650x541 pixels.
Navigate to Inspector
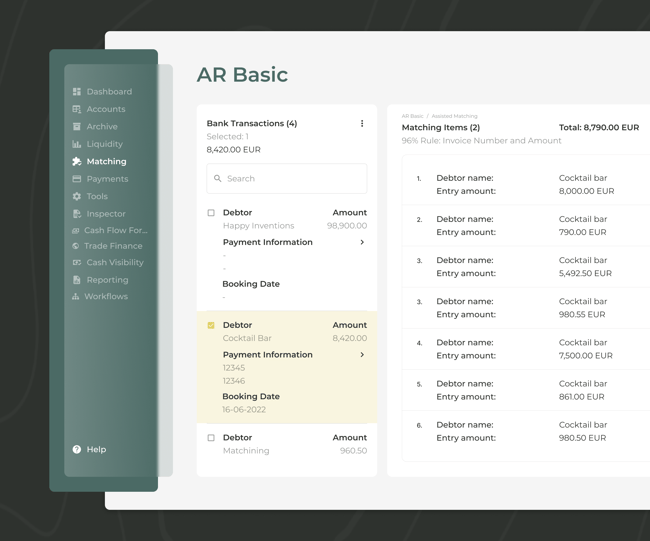(x=106, y=213)
